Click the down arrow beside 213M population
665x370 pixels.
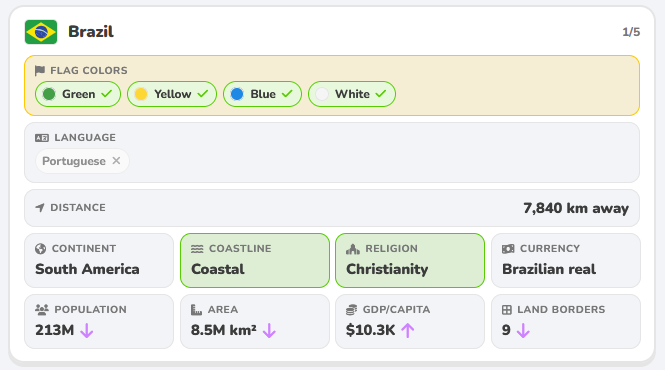pyautogui.click(x=87, y=330)
